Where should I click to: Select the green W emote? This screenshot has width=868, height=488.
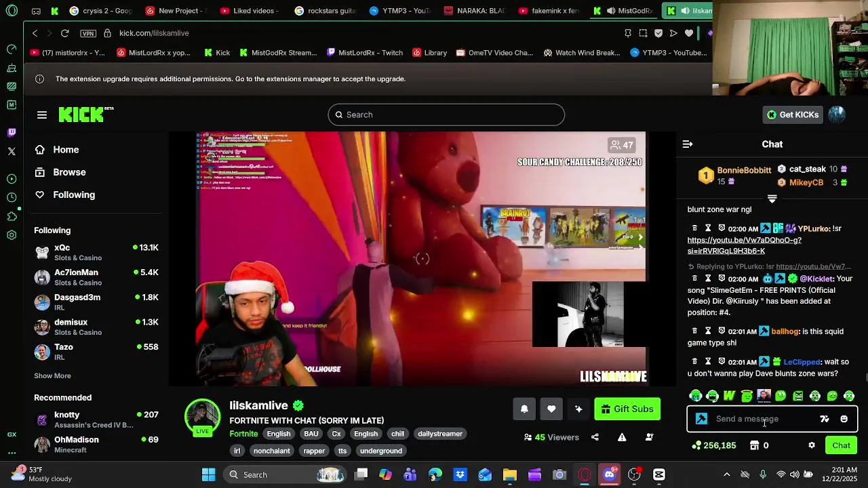pyautogui.click(x=730, y=396)
